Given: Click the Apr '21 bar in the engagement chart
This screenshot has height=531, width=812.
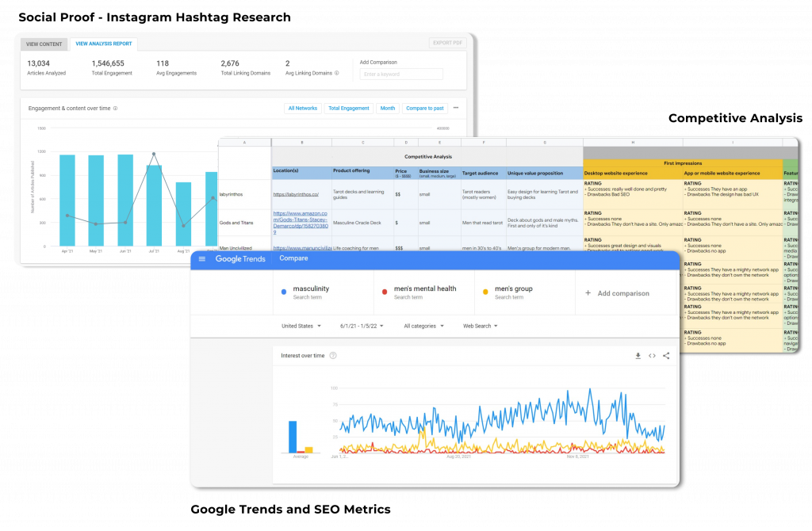Looking at the screenshot, I should (67, 201).
